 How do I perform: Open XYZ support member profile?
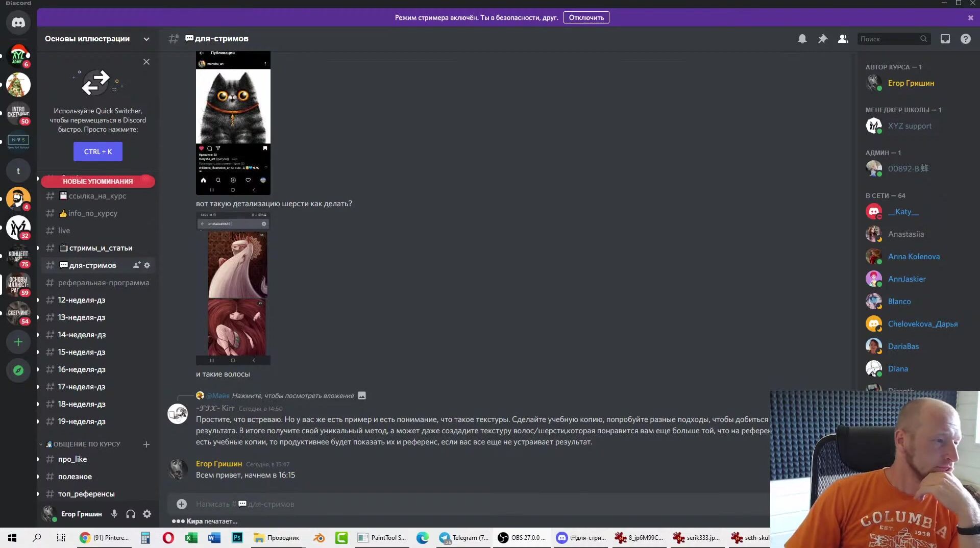(909, 126)
